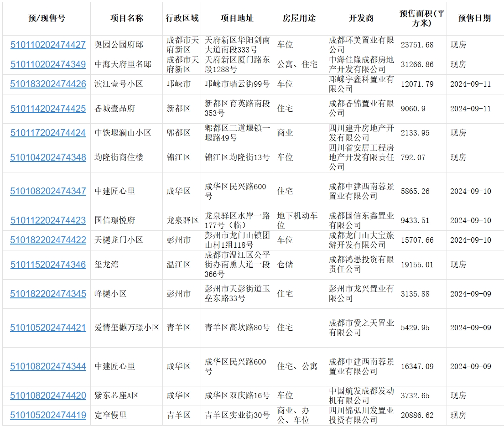
Task: Click address 锦江区均隆街13号
Action: pos(237,157)
